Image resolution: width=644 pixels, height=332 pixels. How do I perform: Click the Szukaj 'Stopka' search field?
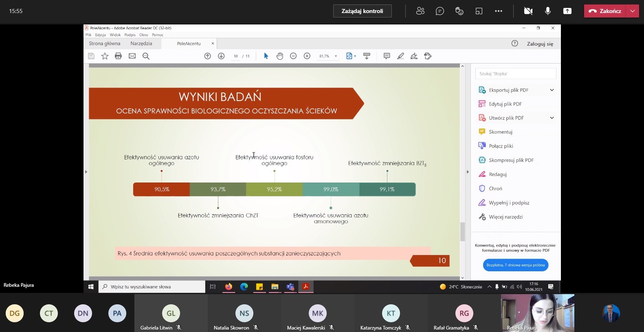coord(515,74)
